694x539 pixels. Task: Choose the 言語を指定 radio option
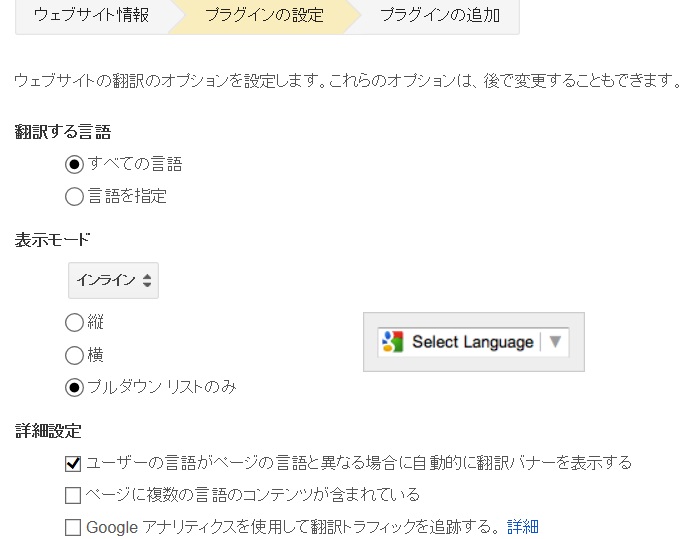coord(74,196)
